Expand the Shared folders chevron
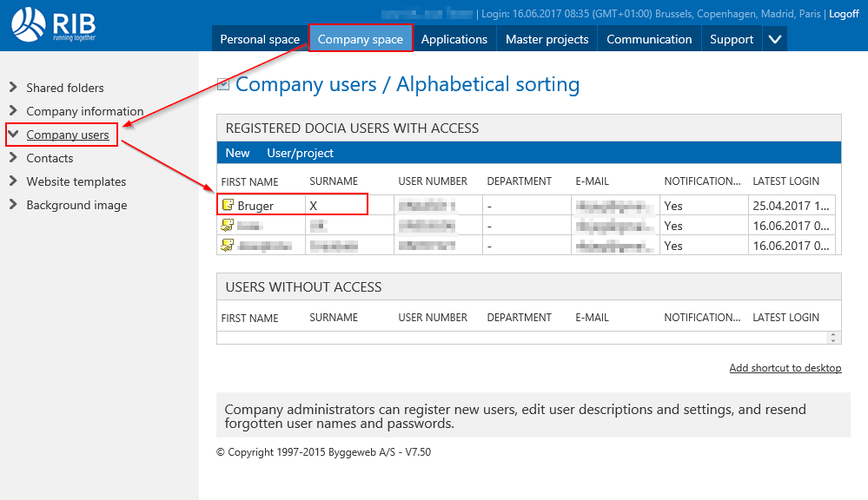Viewport: 868px width, 500px height. tap(13, 88)
